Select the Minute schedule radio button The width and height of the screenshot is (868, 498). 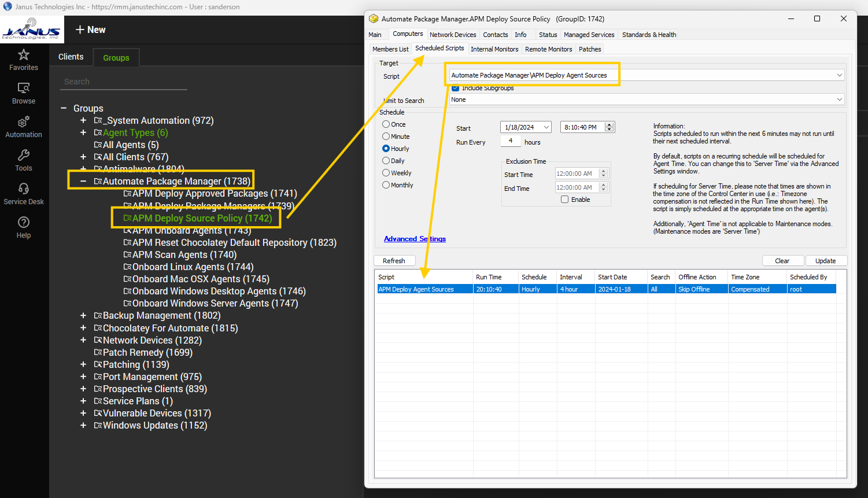click(x=386, y=137)
